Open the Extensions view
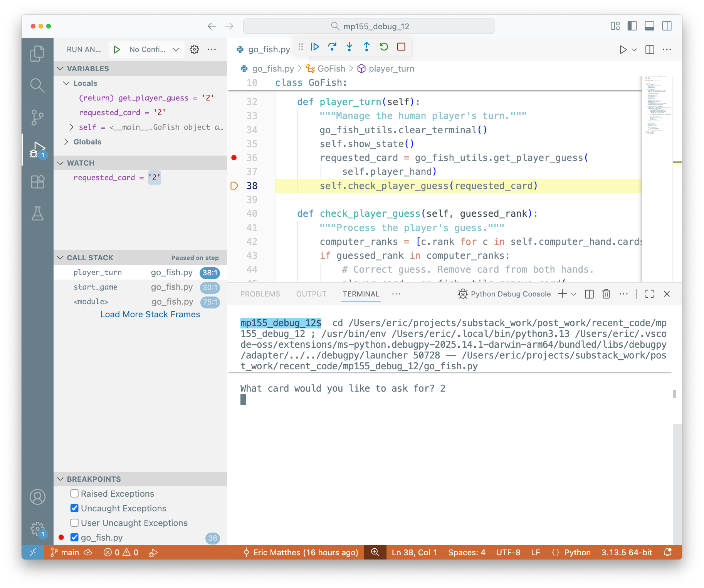704x588 pixels. point(37,181)
